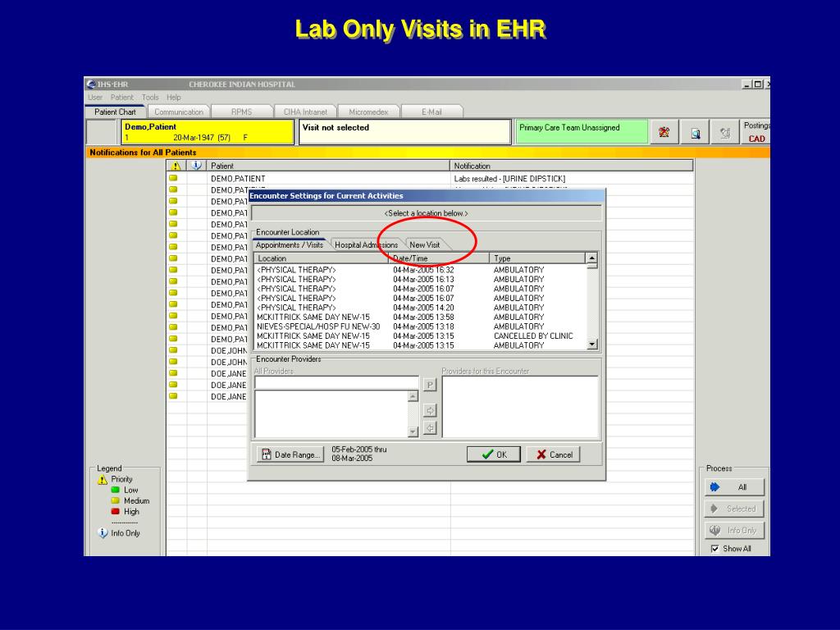Open the Tools menu
Image resolution: width=840 pixels, height=630 pixels.
click(x=150, y=97)
